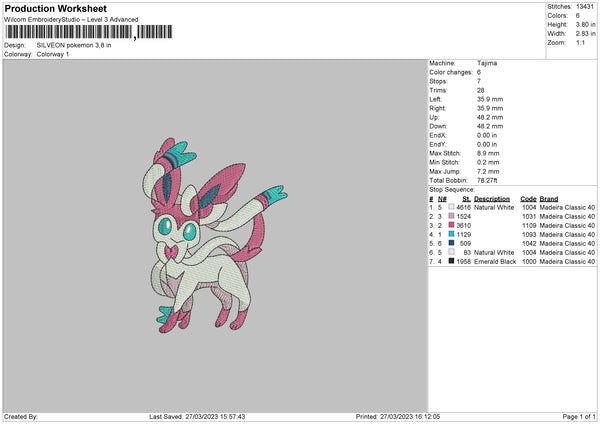600x424 pixels.
Task: Click 'Last Saved: 27/03/2023 15:57:43' footer
Action: (197, 417)
